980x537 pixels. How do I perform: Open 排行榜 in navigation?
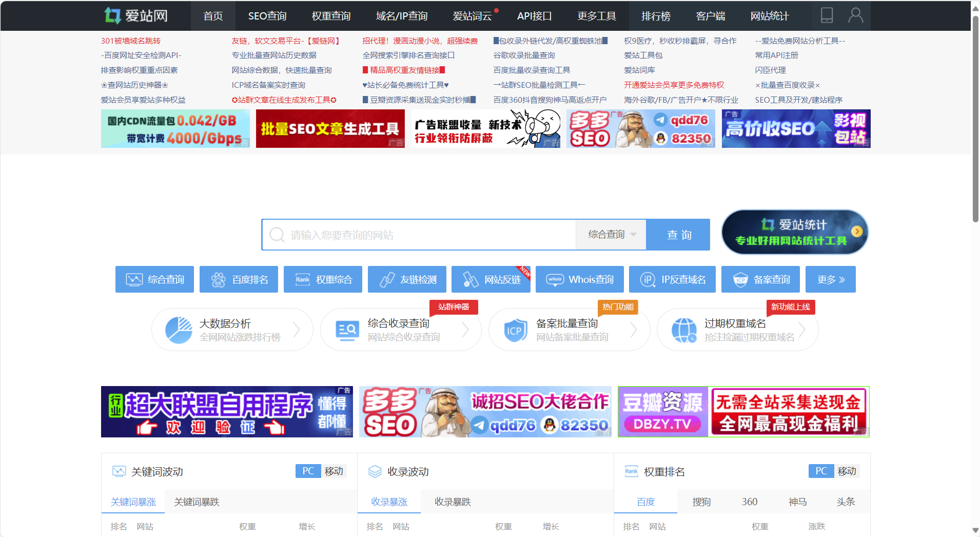(656, 16)
